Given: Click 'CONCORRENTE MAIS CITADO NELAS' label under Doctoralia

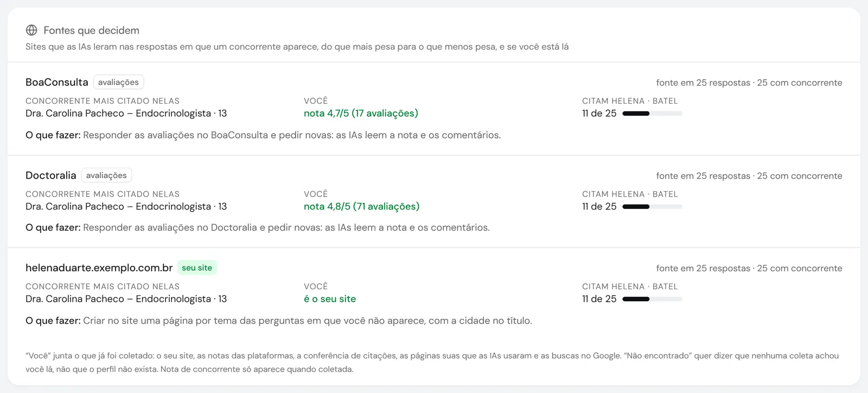Looking at the screenshot, I should tap(103, 194).
